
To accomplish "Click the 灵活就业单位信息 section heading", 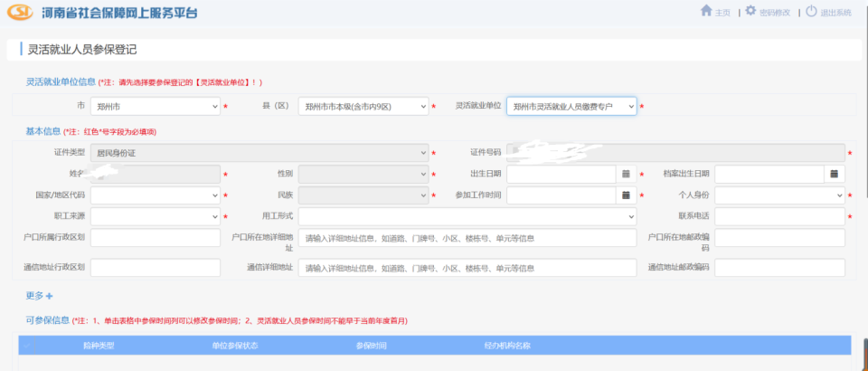I will (61, 82).
